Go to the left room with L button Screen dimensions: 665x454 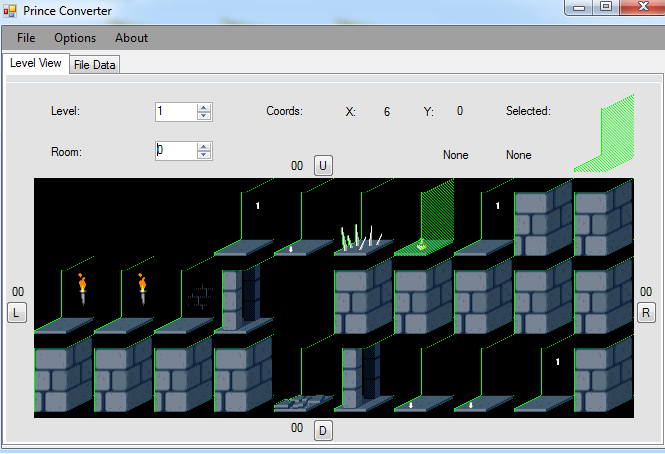click(17, 313)
